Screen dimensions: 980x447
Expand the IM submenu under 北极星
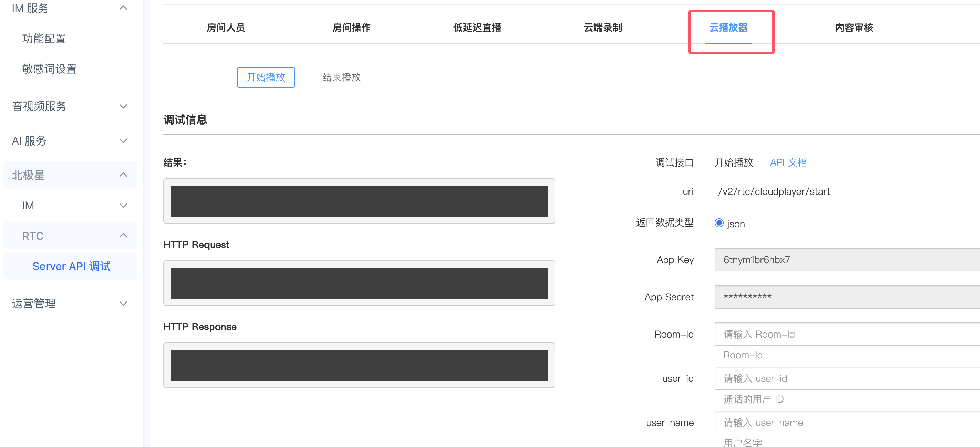coord(123,206)
